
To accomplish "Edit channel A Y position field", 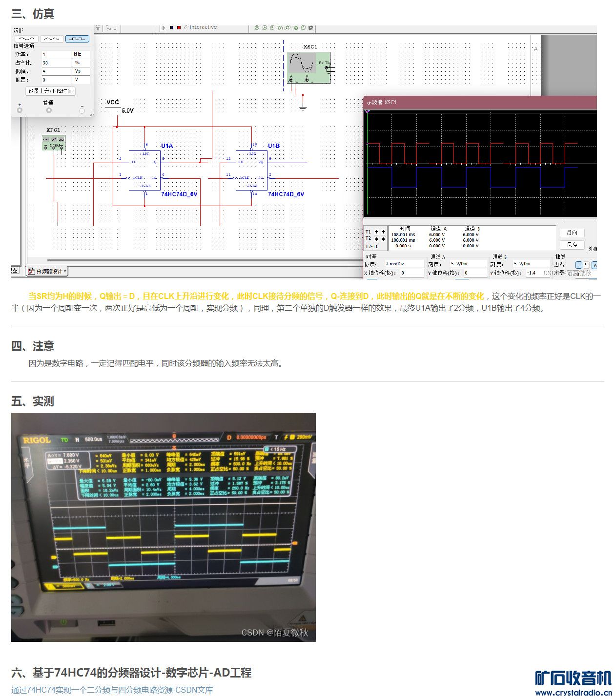I will 475,273.
